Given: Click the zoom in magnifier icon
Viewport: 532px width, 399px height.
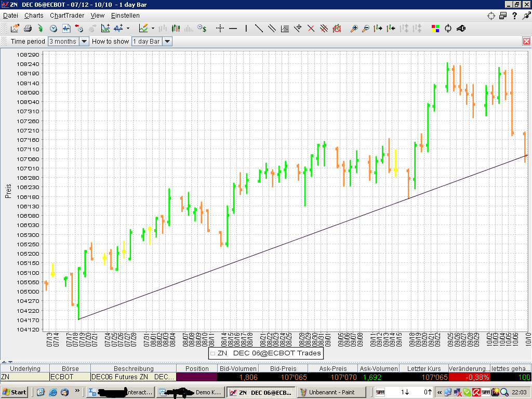Looking at the screenshot, I should (x=354, y=29).
